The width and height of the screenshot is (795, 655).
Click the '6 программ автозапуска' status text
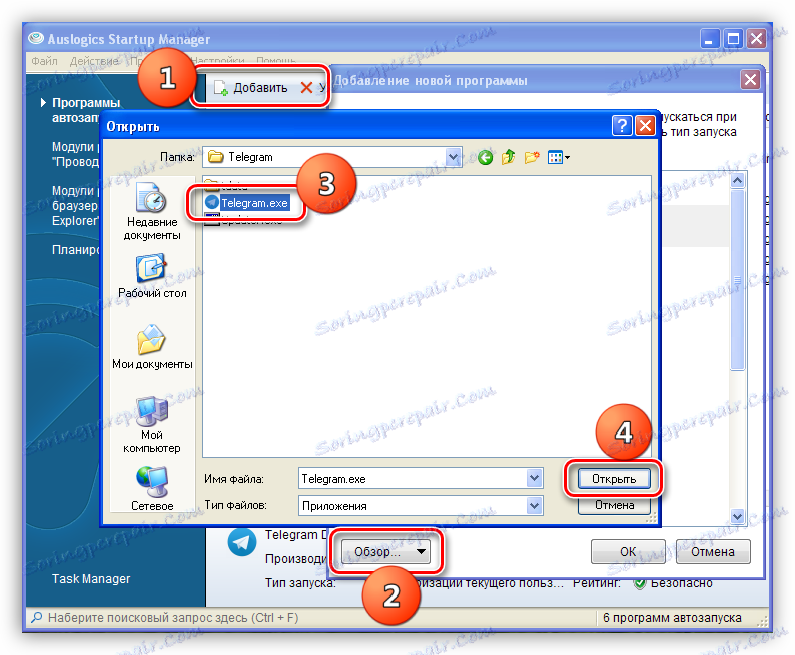coord(672,617)
